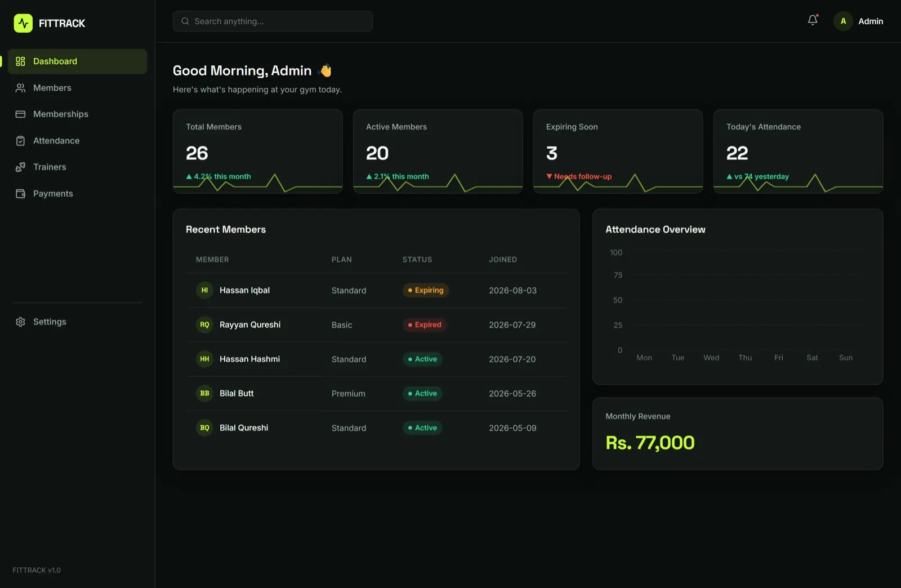Click the Memberships card icon
This screenshot has height=588, width=901.
pyautogui.click(x=20, y=114)
